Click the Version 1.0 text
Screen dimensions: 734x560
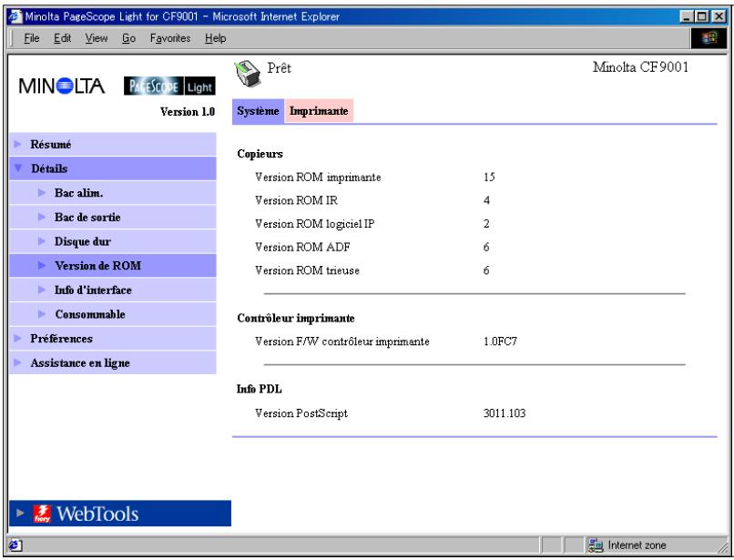(x=188, y=111)
